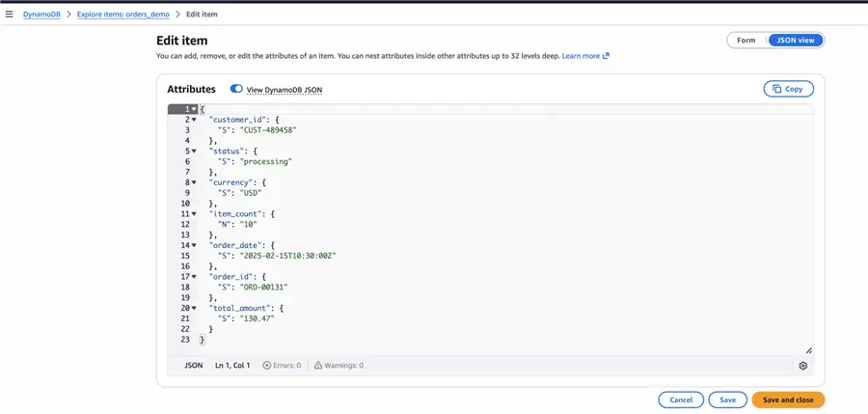The height and width of the screenshot is (414, 868).
Task: Collapse the total_amount block fold arrow
Action: (x=194, y=308)
